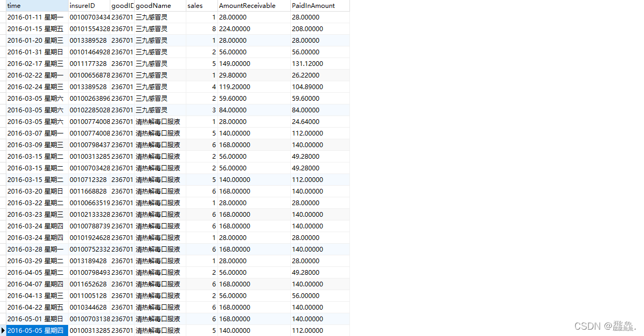Click PaidInAmount value 24.64000

[305, 122]
